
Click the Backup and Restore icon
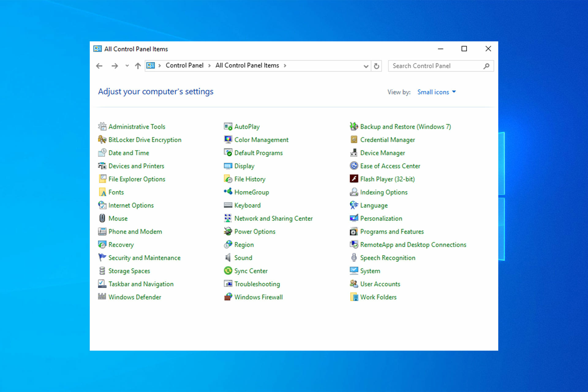[354, 126]
